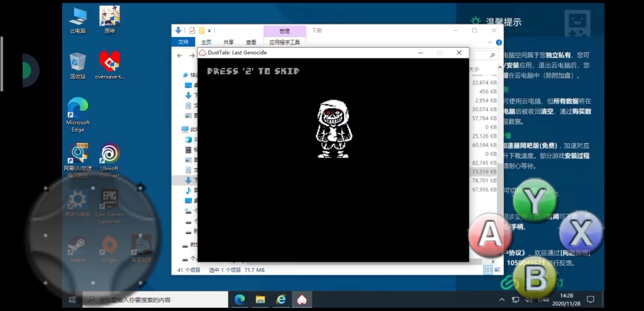
Task: Click Explorer help question mark icon
Action: pos(499,42)
